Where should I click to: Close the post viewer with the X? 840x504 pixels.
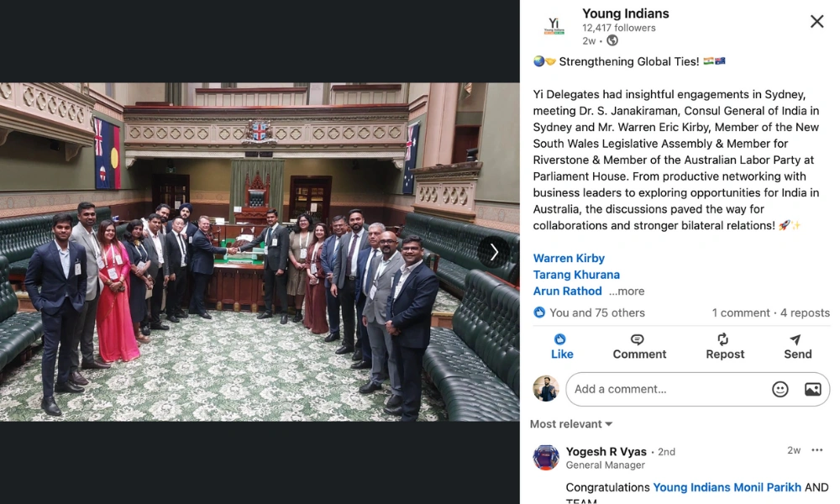click(817, 22)
